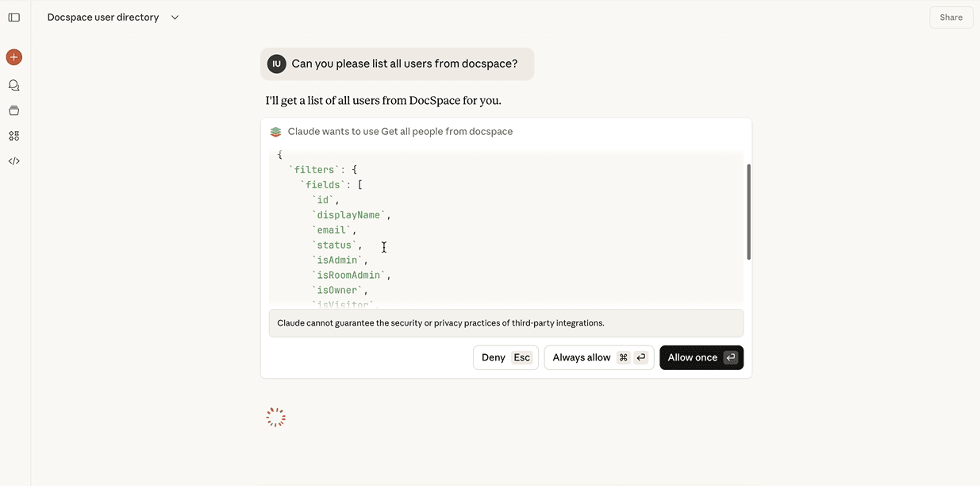This screenshot has width=980, height=486.
Task: Deny the Get all people tool request
Action: point(493,357)
